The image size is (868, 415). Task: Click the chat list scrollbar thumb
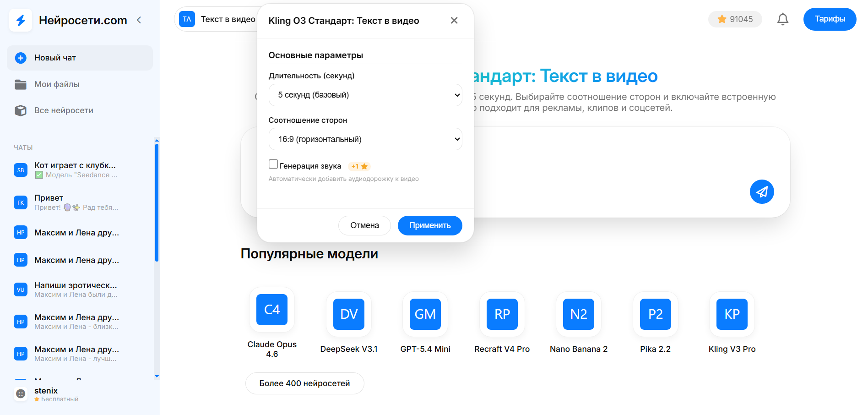[x=157, y=202]
